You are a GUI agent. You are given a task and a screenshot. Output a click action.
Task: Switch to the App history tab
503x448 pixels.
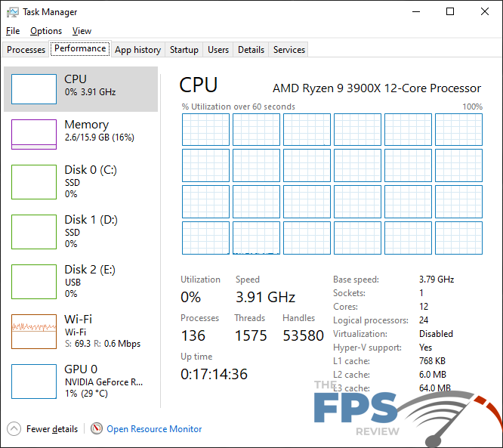click(138, 50)
